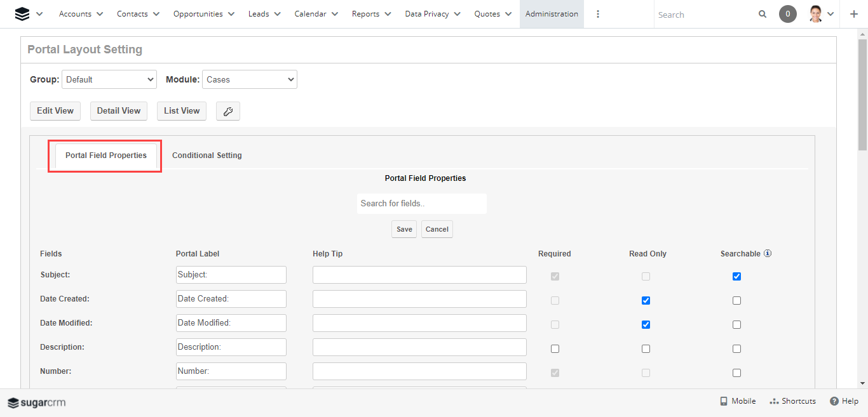Open the Administration menu item

click(x=552, y=14)
